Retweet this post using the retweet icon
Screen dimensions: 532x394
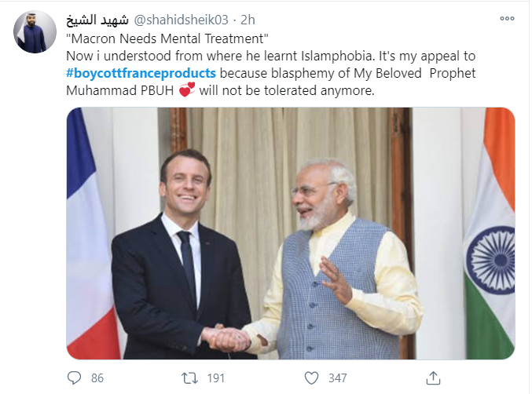[x=189, y=378]
